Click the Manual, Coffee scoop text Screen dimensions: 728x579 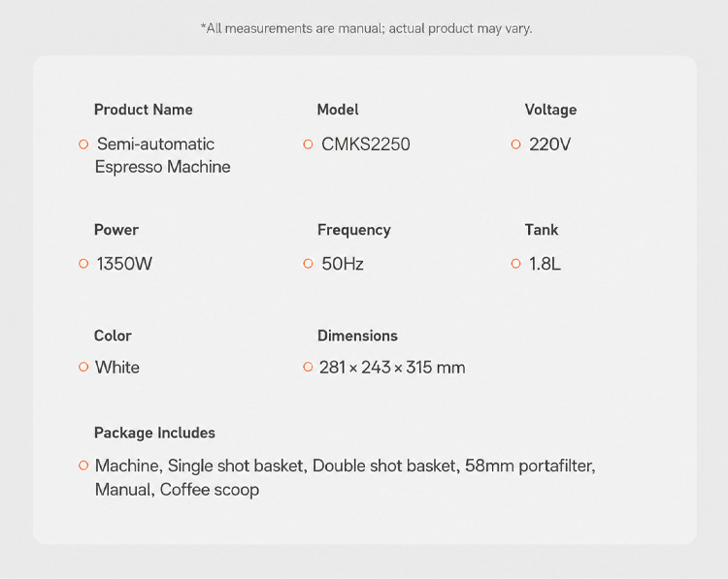(x=177, y=490)
